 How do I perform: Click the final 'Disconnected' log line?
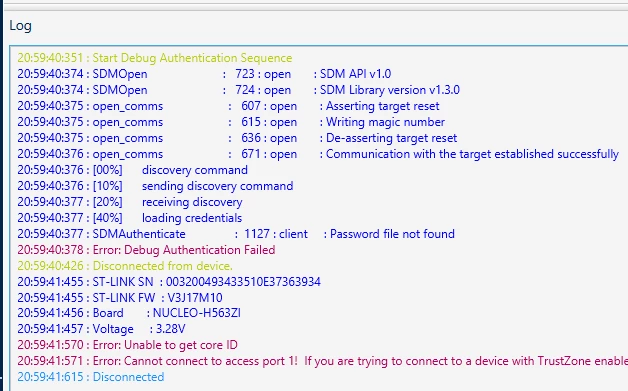pos(91,377)
